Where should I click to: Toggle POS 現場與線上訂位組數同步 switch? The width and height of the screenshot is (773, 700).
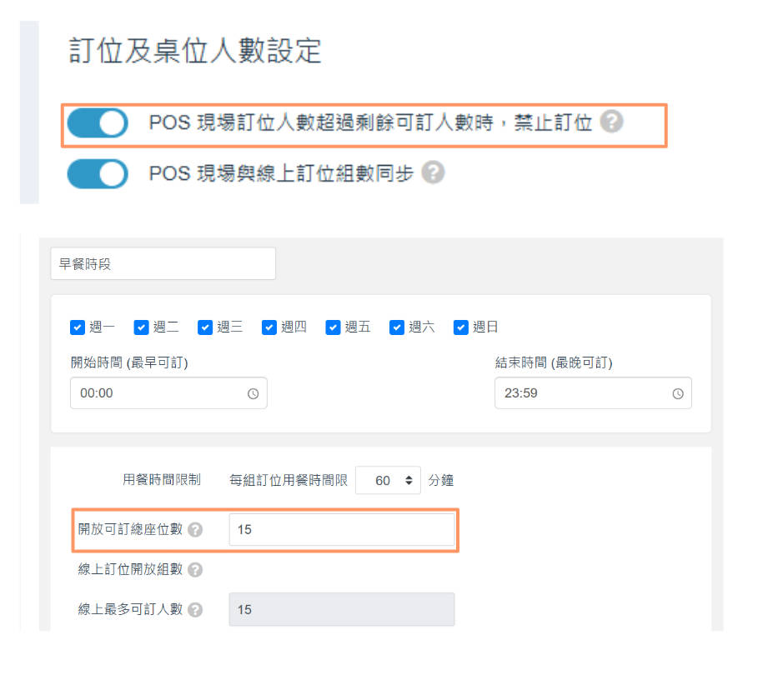[98, 173]
